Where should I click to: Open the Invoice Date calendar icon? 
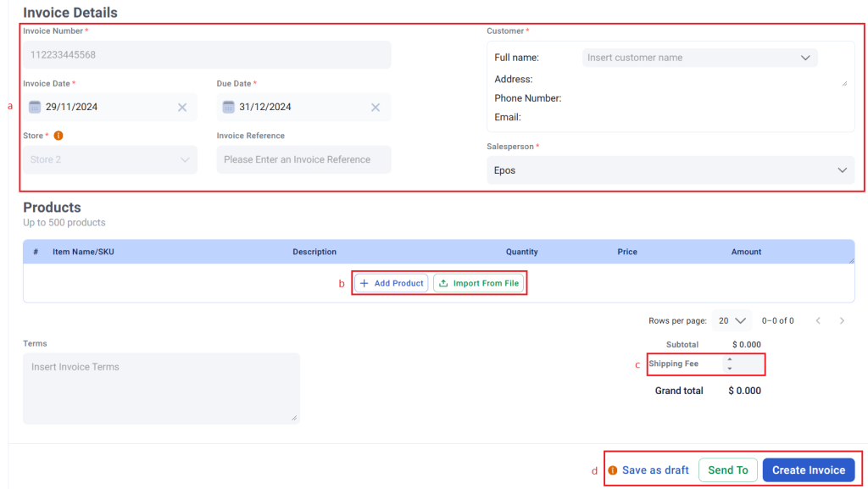34,107
